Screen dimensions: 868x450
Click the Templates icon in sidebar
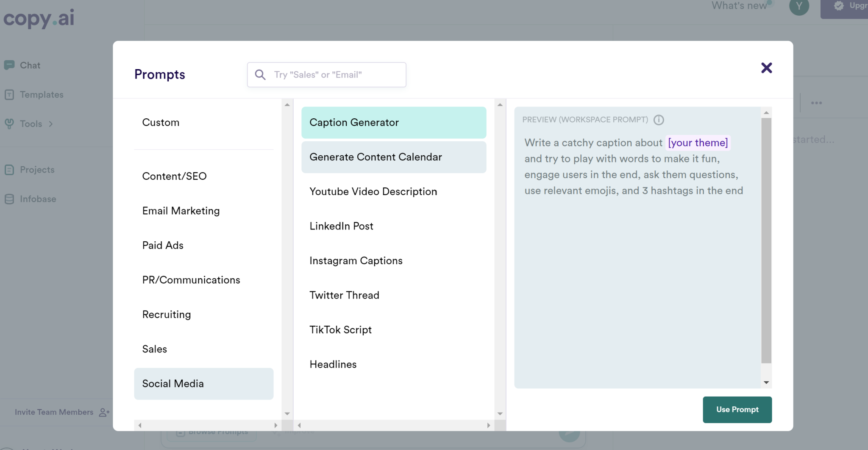pos(9,95)
